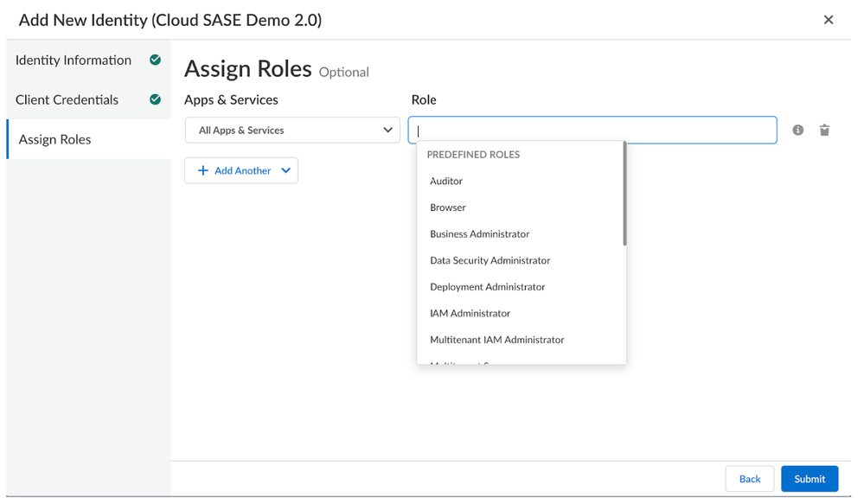Image resolution: width=864 pixels, height=504 pixels.
Task: Click the Client Credentials green checkmark
Action: pos(155,99)
